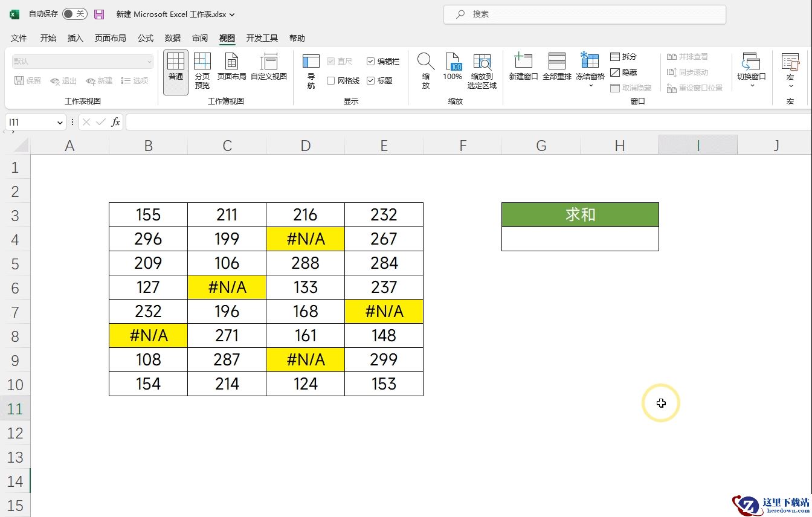Switch to the 插入 (Insert) tab

76,38
